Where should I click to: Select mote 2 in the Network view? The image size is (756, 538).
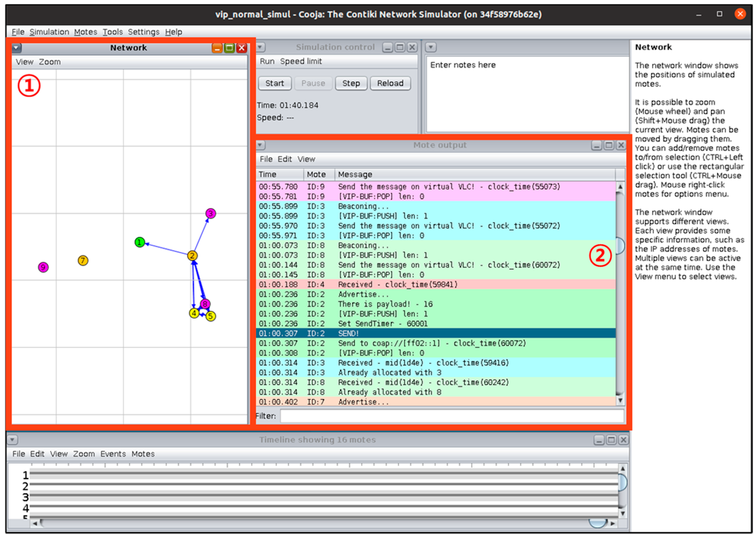(192, 256)
